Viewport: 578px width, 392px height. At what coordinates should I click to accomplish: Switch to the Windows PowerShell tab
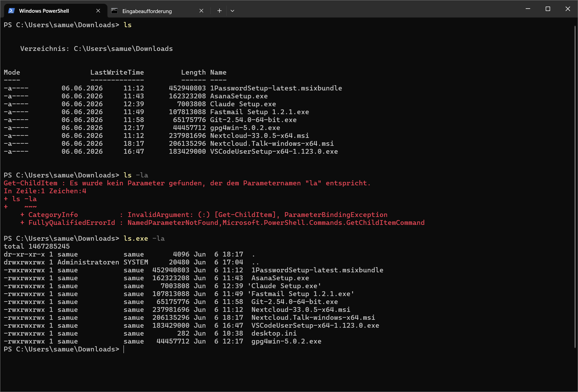click(x=55, y=11)
